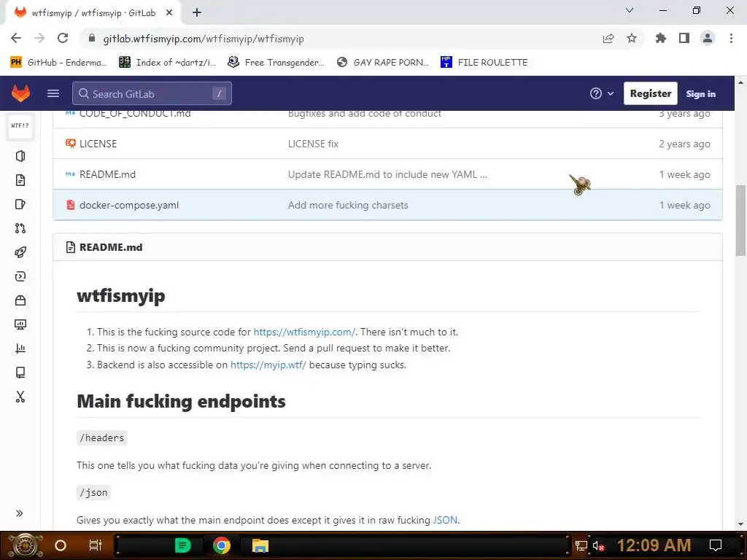Open the README.md file row
Screen dimensions: 747x560
(387, 174)
